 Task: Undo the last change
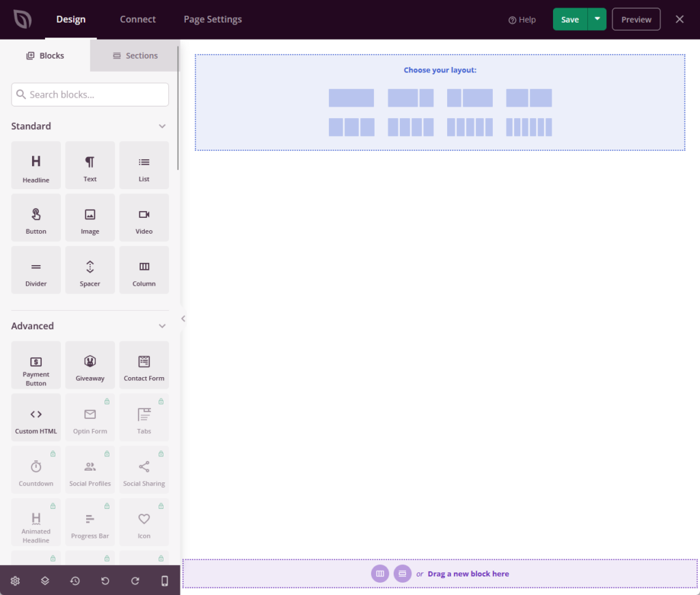105,581
